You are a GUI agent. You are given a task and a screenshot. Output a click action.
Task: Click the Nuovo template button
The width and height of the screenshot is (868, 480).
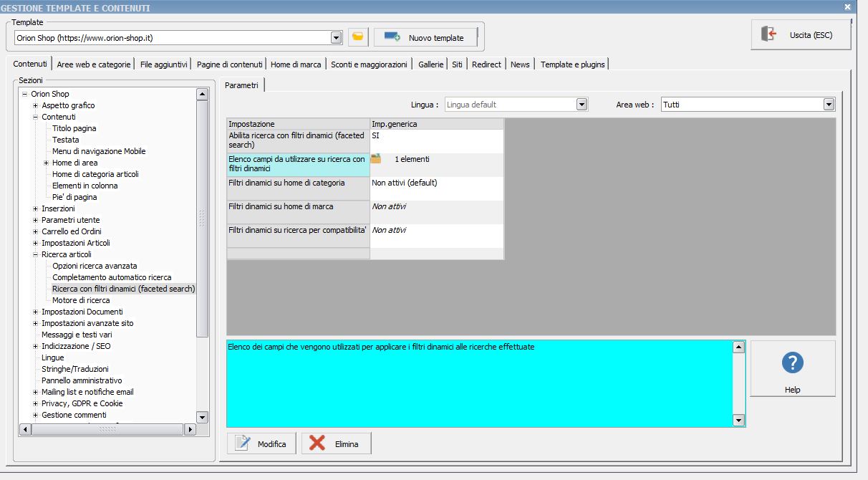click(425, 37)
